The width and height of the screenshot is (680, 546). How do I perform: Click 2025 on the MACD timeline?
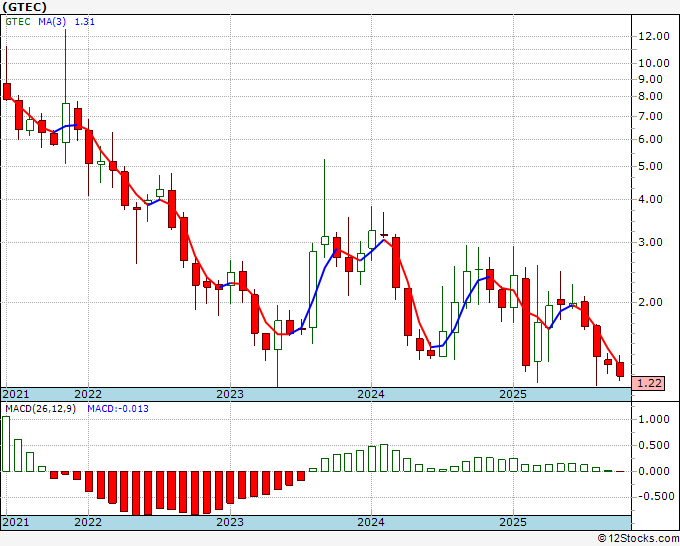(x=513, y=522)
